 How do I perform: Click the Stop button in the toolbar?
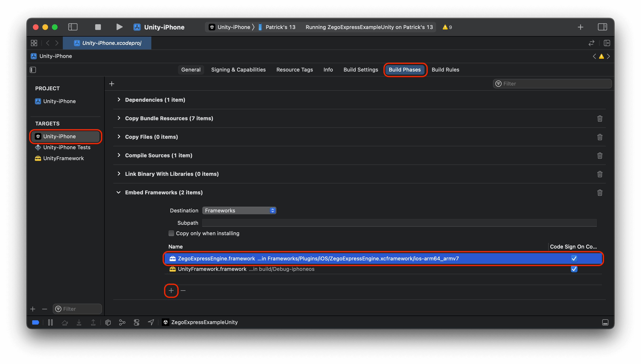click(98, 27)
